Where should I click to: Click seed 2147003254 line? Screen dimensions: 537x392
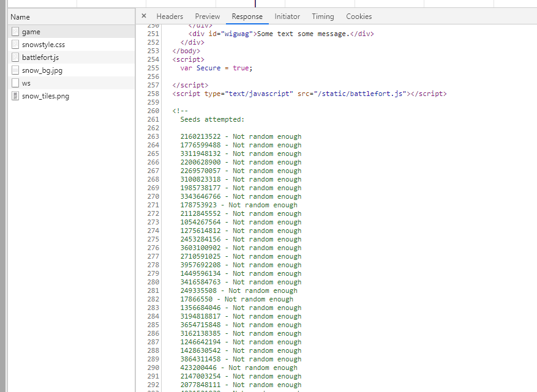tap(241, 376)
